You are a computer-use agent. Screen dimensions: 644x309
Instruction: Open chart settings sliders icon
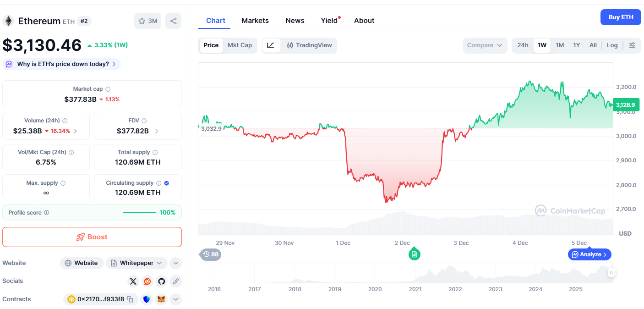pos(632,45)
